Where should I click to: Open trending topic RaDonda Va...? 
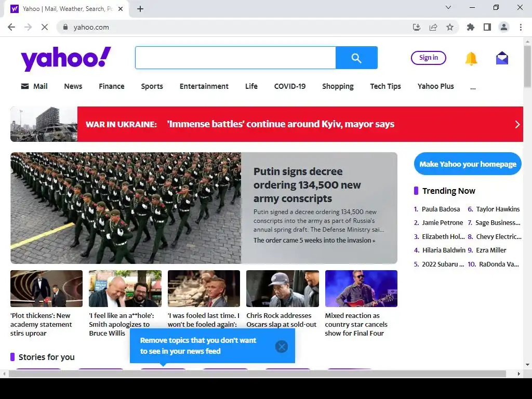point(499,264)
